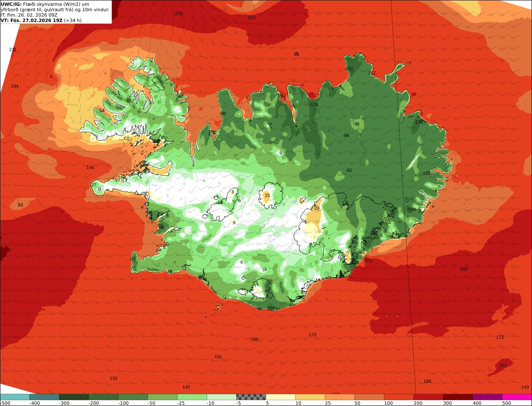Click the flux value 207

click(503, 365)
